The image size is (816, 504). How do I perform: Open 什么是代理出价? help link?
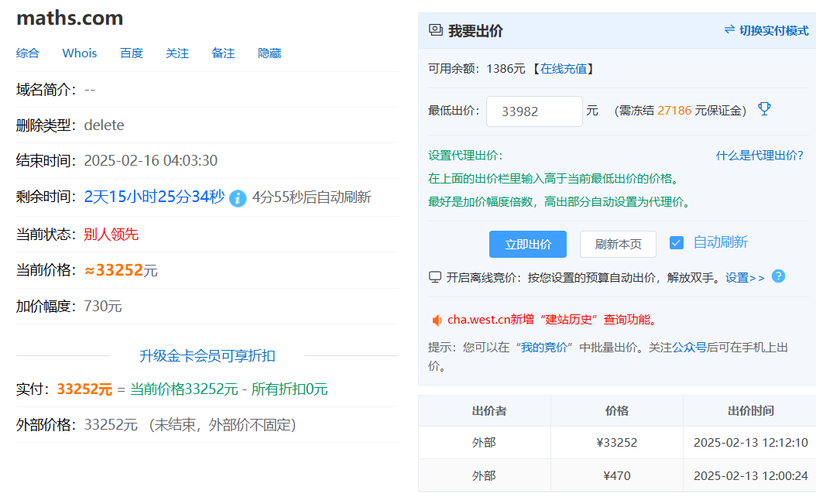tap(759, 156)
